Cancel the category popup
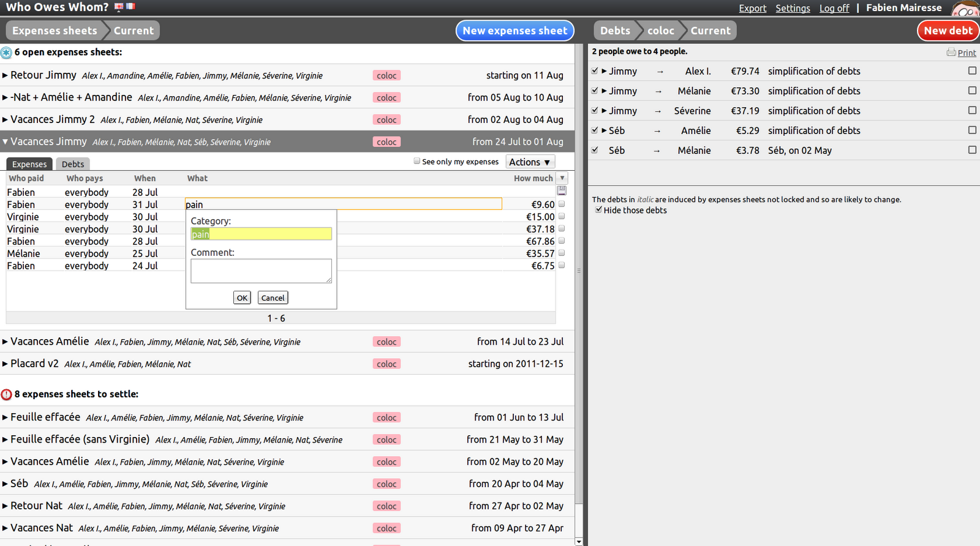 (273, 297)
